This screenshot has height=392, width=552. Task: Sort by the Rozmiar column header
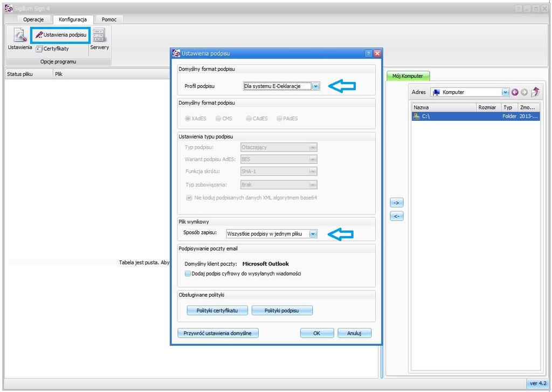pyautogui.click(x=488, y=107)
